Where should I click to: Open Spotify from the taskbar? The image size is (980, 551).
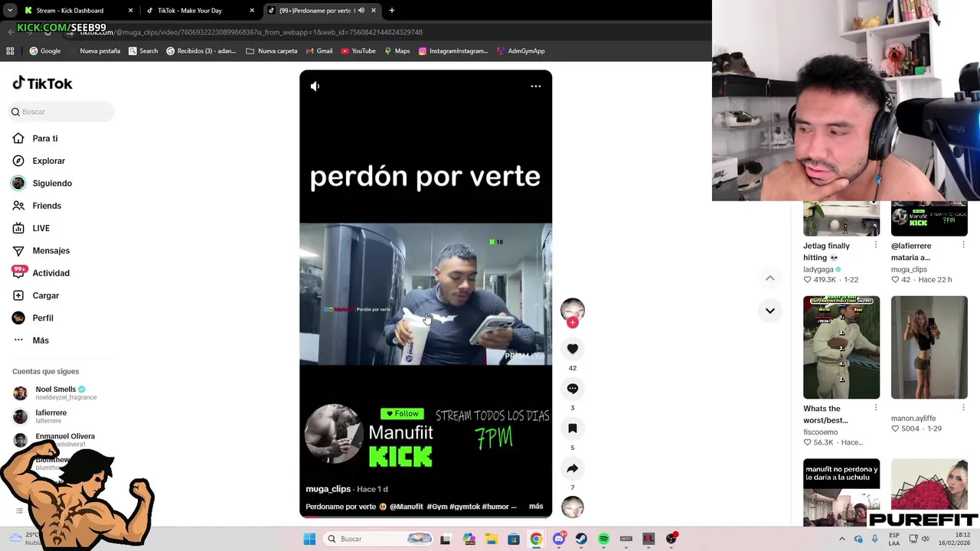(x=604, y=539)
